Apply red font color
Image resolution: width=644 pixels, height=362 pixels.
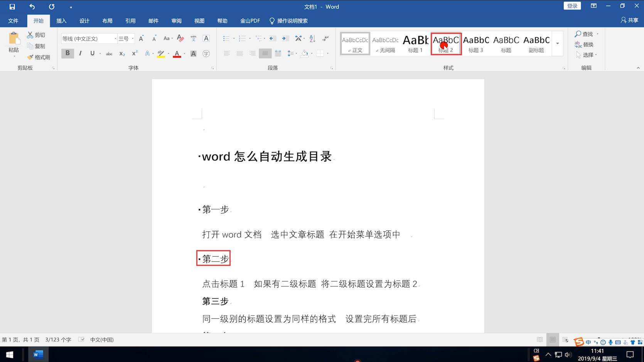177,54
